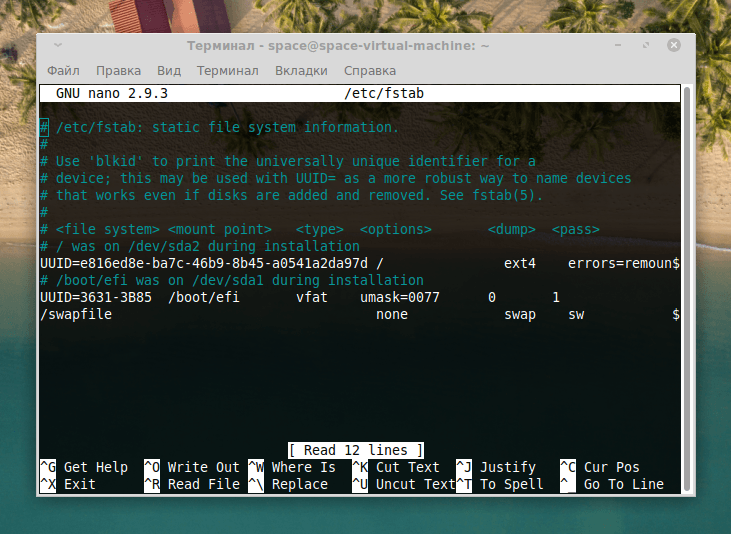The image size is (731, 534).
Task: Click the /etc/fstab filename in nano header
Action: coord(384,93)
